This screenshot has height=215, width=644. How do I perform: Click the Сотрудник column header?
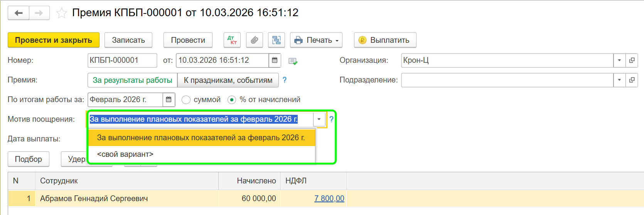[x=127, y=181]
